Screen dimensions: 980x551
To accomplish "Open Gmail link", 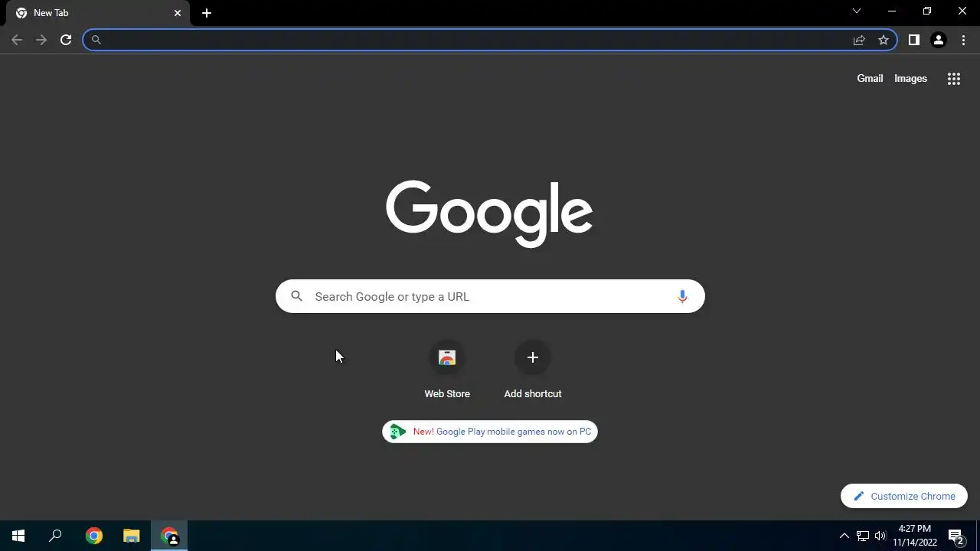I will (x=870, y=78).
